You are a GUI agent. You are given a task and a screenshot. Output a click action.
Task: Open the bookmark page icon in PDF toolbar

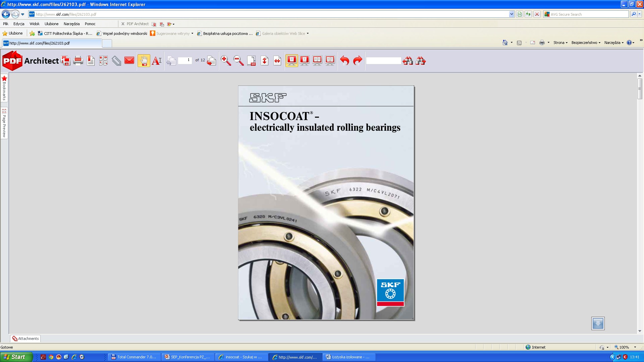91,61
